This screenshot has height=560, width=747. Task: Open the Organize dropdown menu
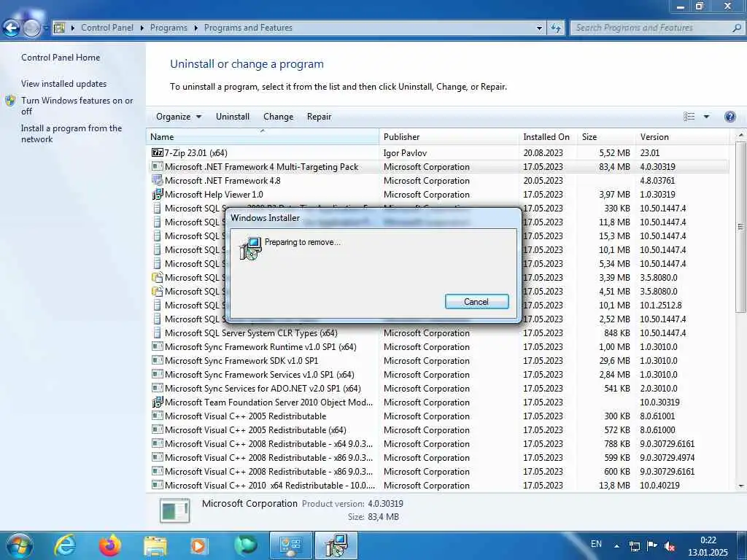click(179, 117)
